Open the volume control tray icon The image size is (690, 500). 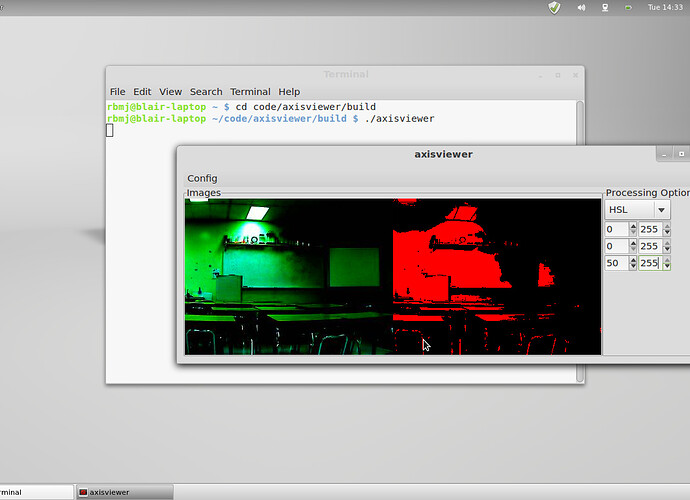(581, 7)
